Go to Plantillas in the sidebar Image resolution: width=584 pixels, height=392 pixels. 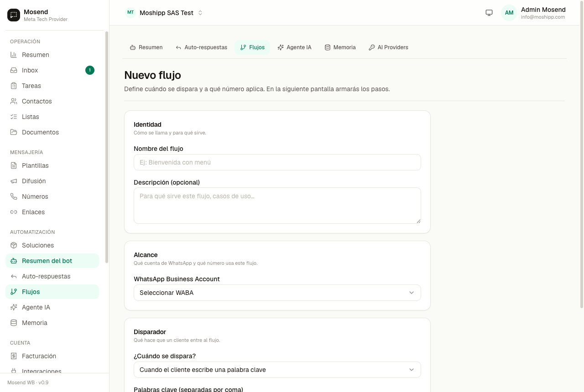[x=52, y=165]
